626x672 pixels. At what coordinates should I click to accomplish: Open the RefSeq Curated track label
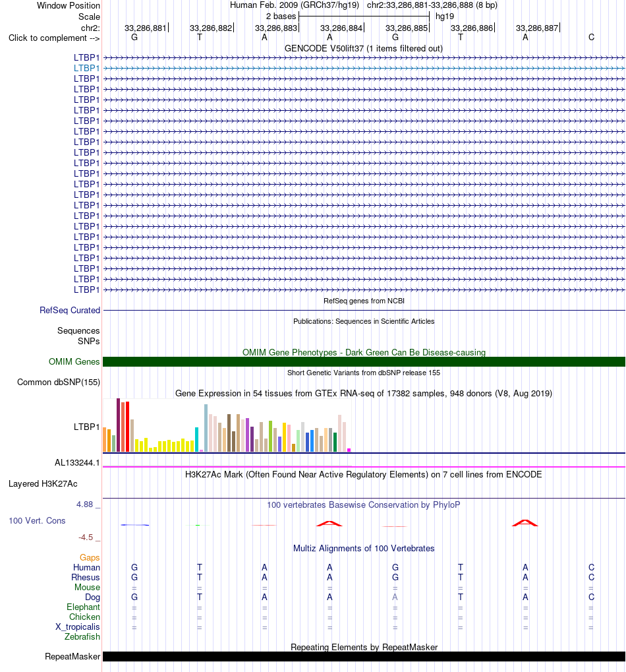[x=70, y=311]
